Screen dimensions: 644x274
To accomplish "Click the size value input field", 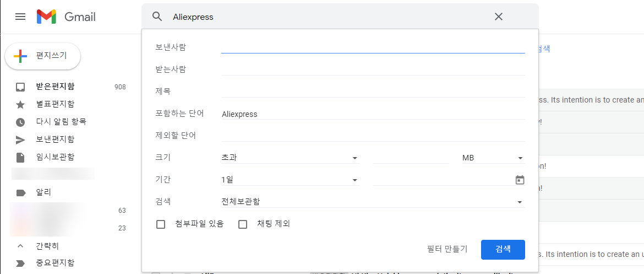I will pyautogui.click(x=411, y=158).
